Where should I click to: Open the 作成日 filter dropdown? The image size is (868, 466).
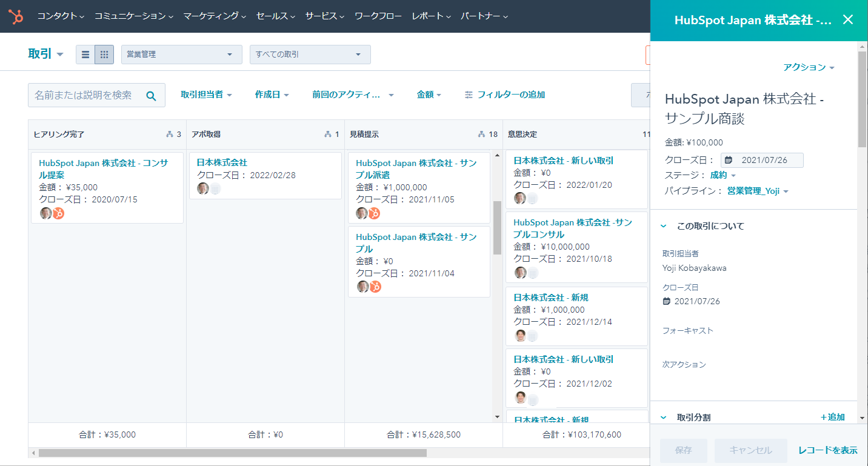272,95
